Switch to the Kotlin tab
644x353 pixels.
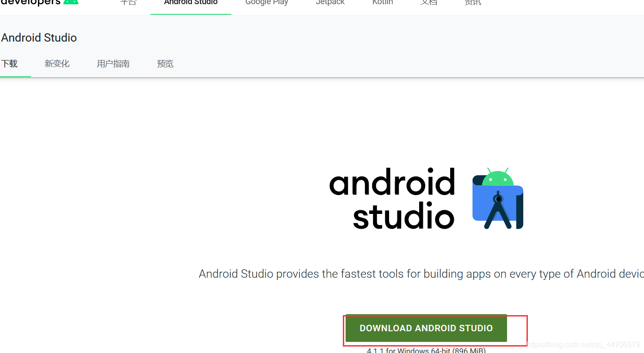[383, 2]
